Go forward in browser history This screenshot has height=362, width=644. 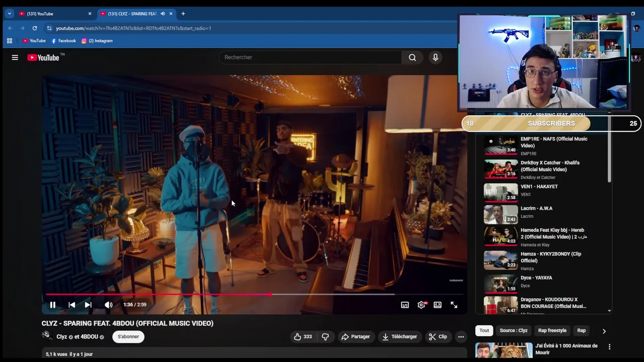(22, 28)
